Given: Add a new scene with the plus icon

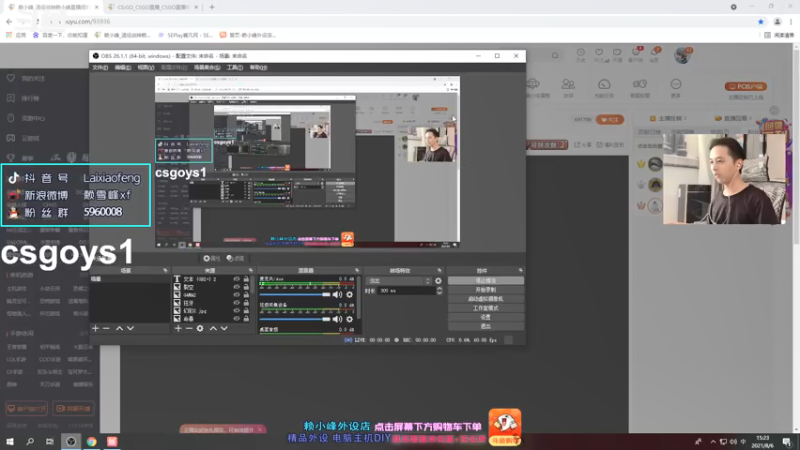Looking at the screenshot, I should tap(95, 329).
